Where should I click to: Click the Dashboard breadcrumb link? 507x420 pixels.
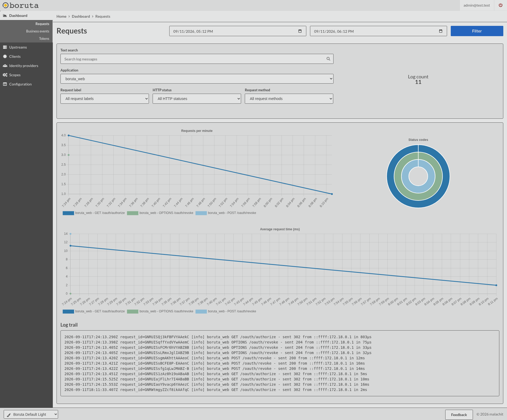pyautogui.click(x=81, y=16)
